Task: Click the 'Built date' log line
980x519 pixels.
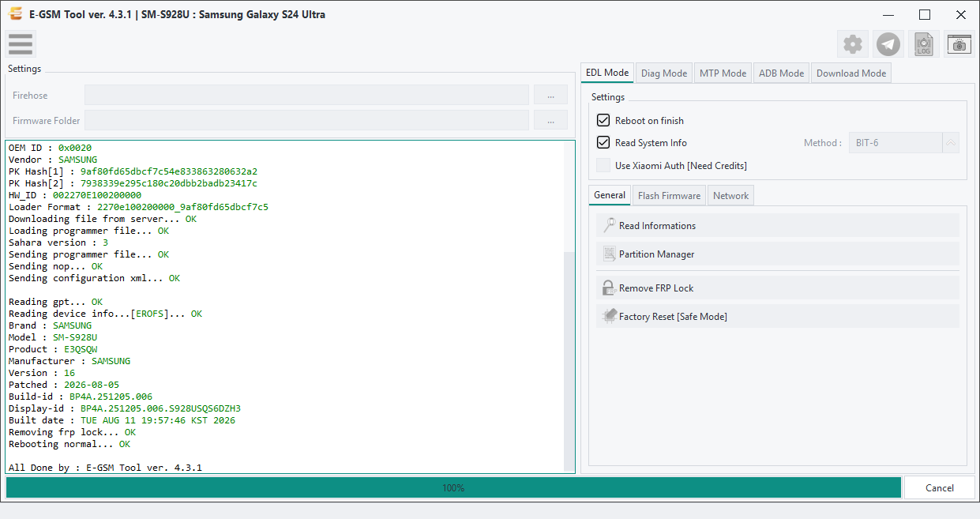Action: [122, 420]
